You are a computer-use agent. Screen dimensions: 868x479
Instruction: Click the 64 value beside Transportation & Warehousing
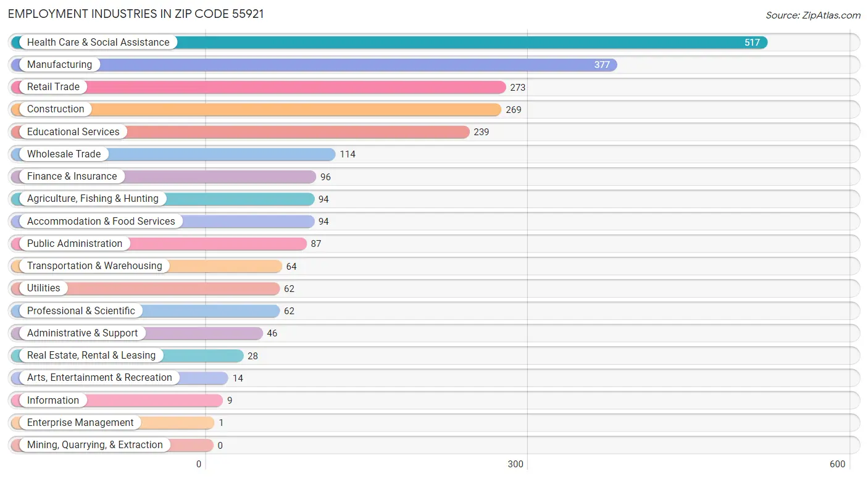(292, 266)
